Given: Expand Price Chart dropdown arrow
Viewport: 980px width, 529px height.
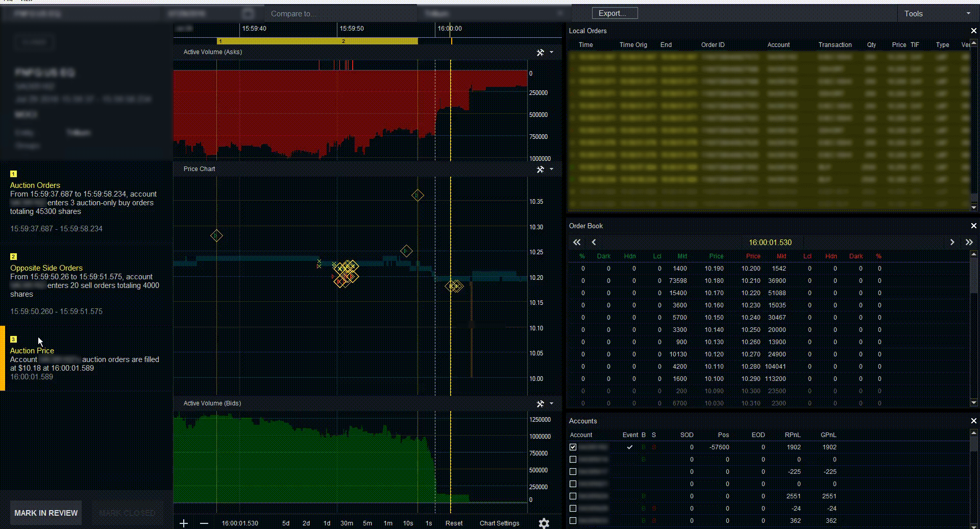Looking at the screenshot, I should coord(551,169).
